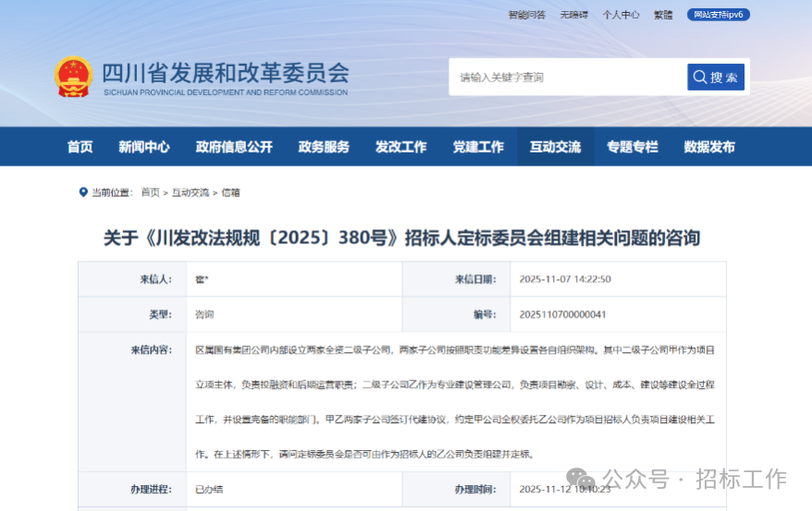Click the 网站支持ipv6 badge
This screenshot has width=812, height=511.
pos(719,15)
